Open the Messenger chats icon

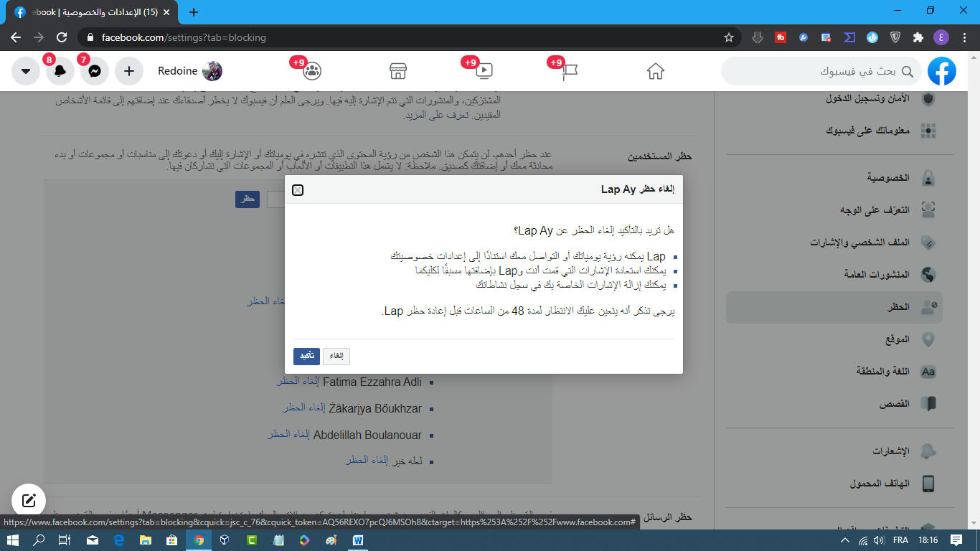point(95,71)
